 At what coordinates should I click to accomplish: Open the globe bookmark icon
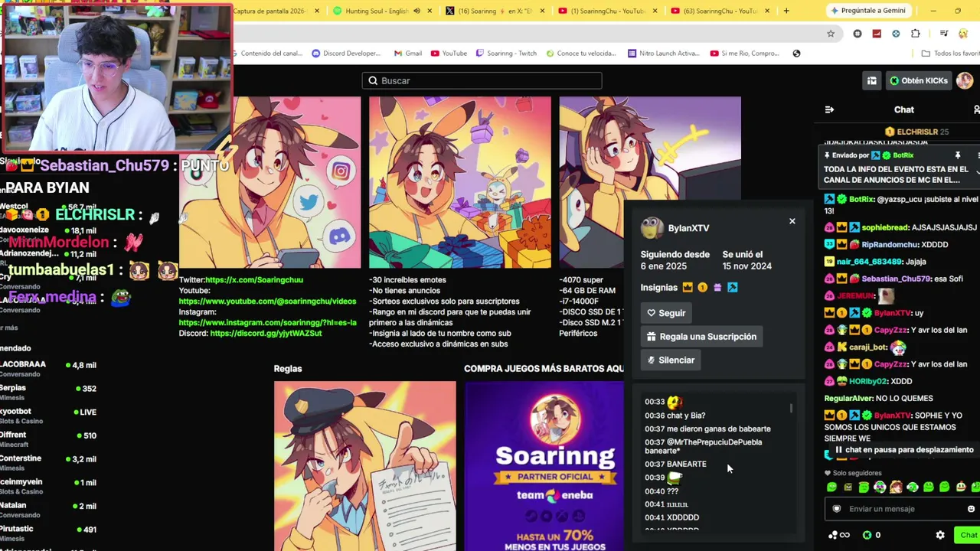pos(796,54)
